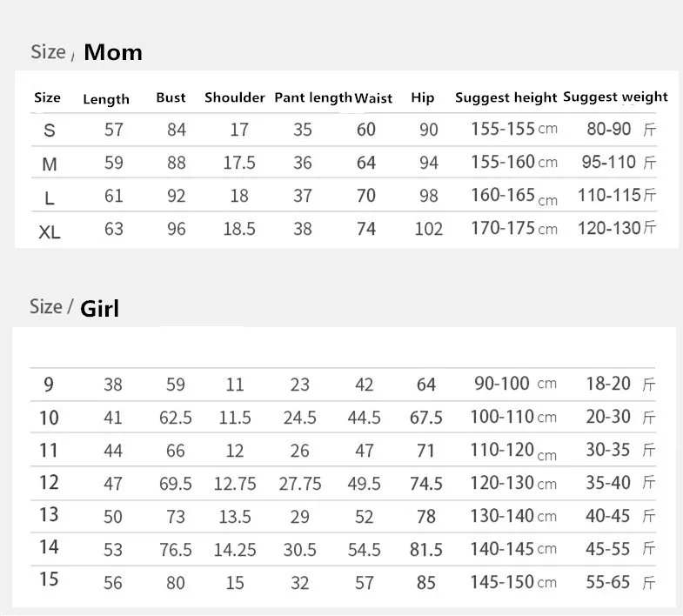Click the 12.75 shoulder value

[235, 484]
